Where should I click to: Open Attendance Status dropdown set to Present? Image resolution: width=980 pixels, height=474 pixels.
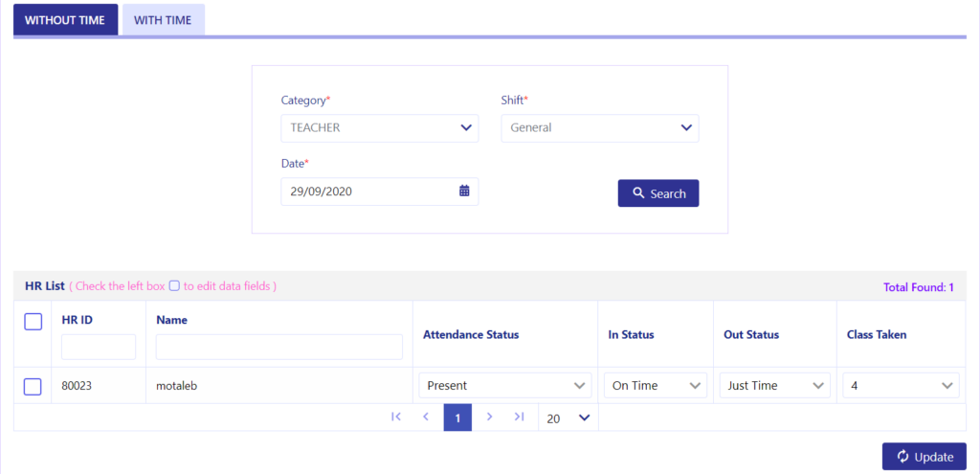click(504, 385)
